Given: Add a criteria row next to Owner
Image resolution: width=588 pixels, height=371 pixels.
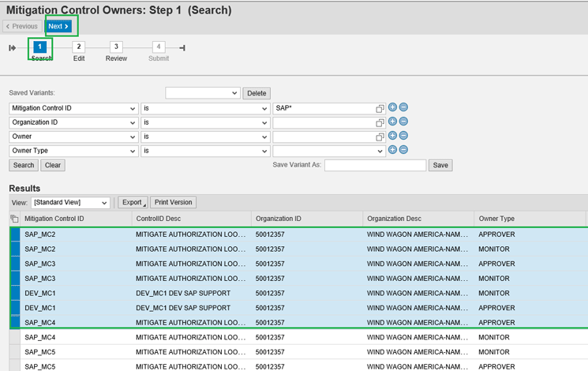Looking at the screenshot, I should tap(392, 136).
